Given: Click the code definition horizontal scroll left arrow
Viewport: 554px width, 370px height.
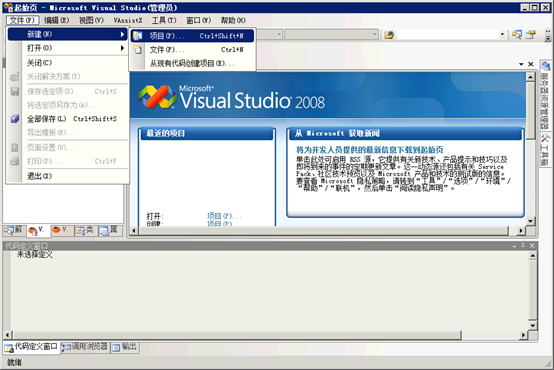Looking at the screenshot, I should [8, 334].
